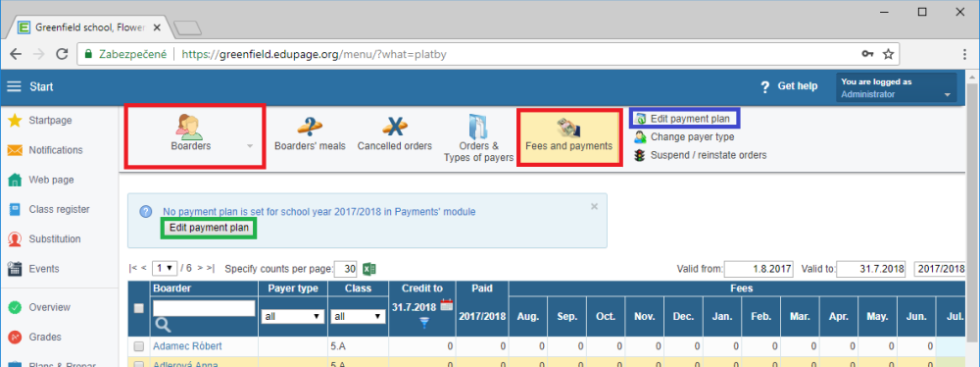The image size is (980, 367).
Task: Click the Boarder search input field
Action: coord(204,308)
